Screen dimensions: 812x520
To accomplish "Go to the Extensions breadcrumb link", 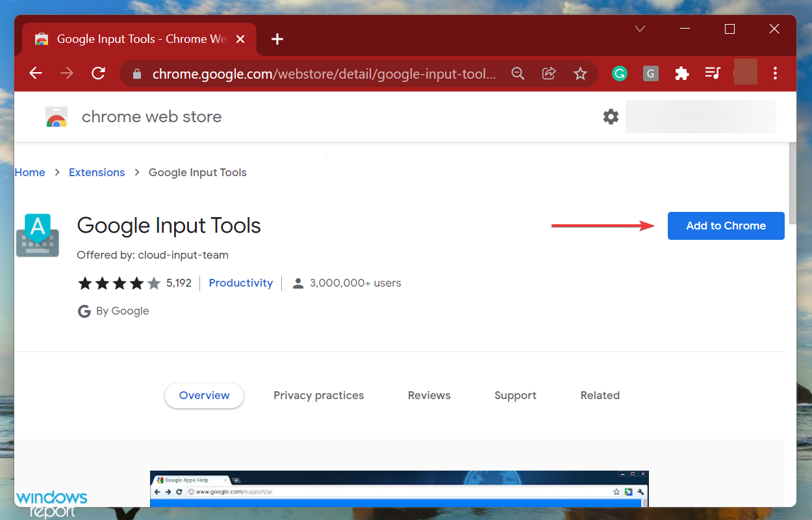I will click(x=97, y=172).
